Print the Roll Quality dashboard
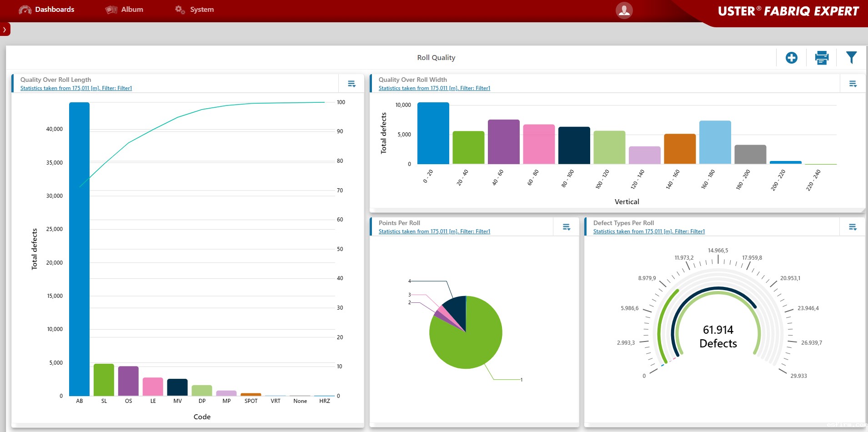The image size is (868, 432). 821,58
